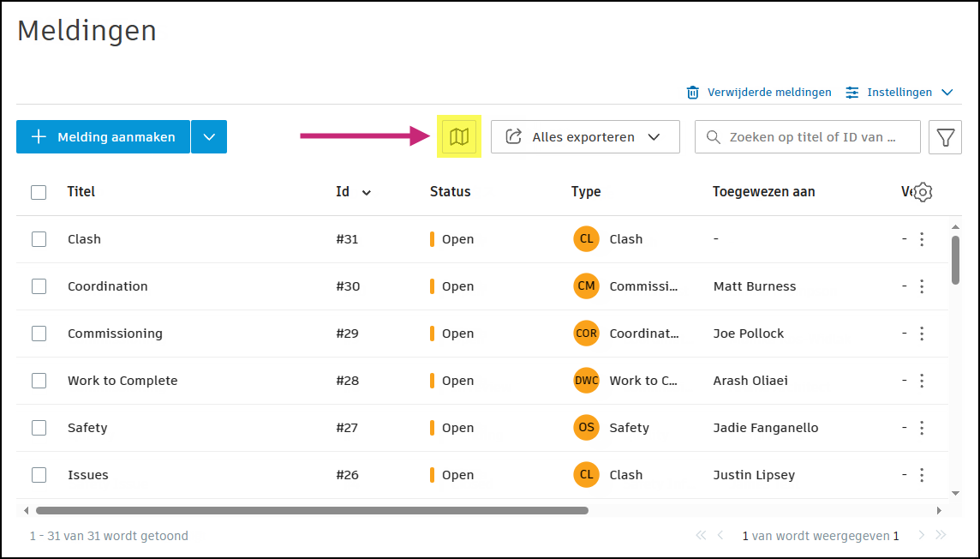Open the Alles exporteren dropdown

pos(585,137)
